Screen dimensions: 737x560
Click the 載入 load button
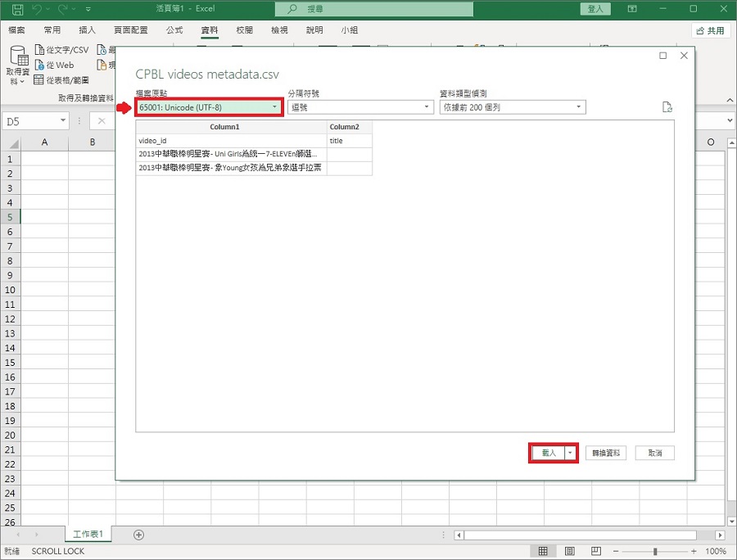(548, 453)
